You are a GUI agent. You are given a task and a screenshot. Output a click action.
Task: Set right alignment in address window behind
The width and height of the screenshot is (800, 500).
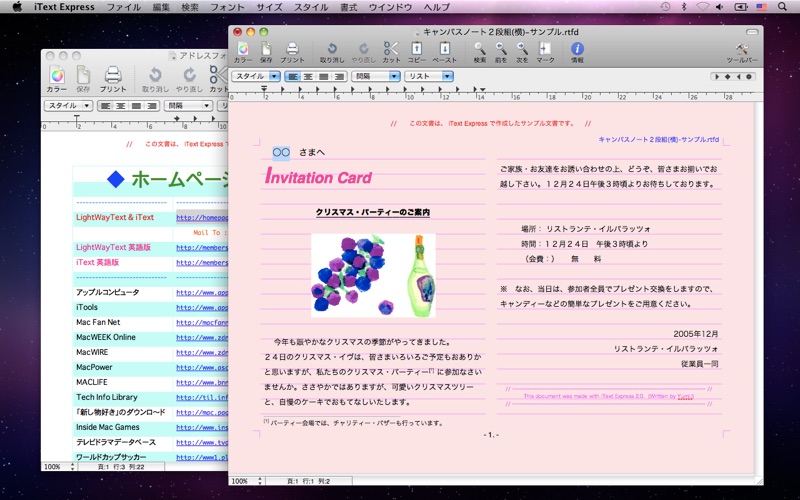pyautogui.click(x=152, y=106)
